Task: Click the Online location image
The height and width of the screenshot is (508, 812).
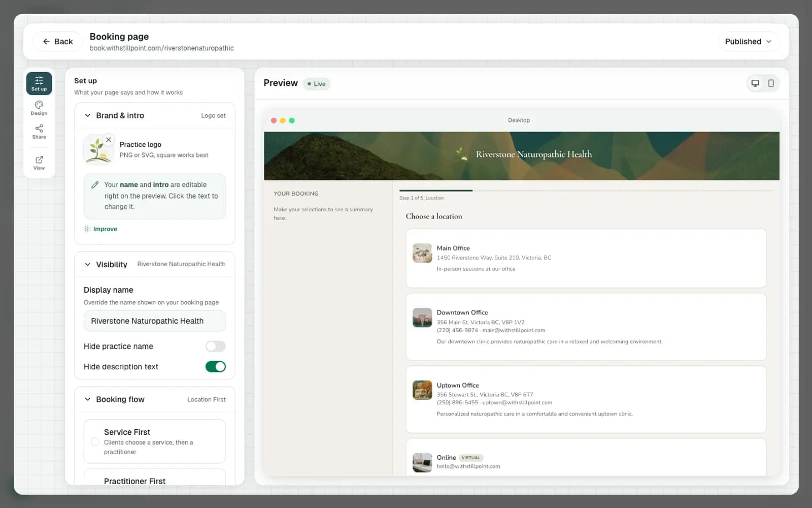Action: 422,462
